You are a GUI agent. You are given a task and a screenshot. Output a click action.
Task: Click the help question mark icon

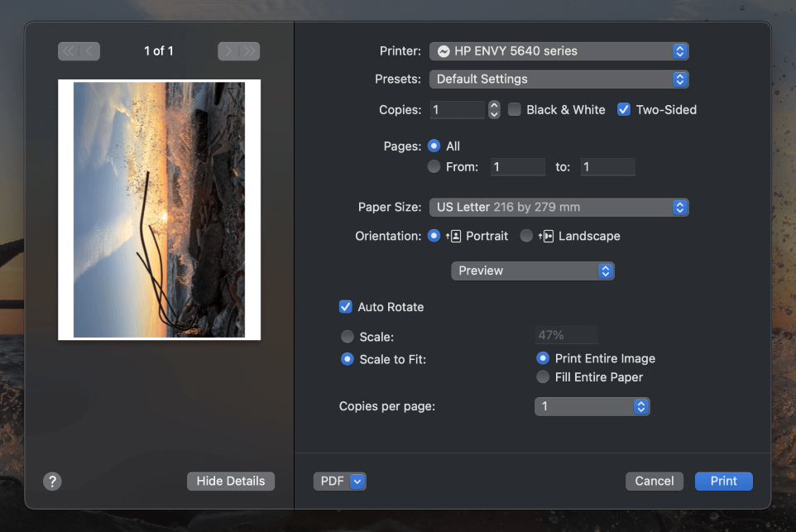tap(52, 482)
